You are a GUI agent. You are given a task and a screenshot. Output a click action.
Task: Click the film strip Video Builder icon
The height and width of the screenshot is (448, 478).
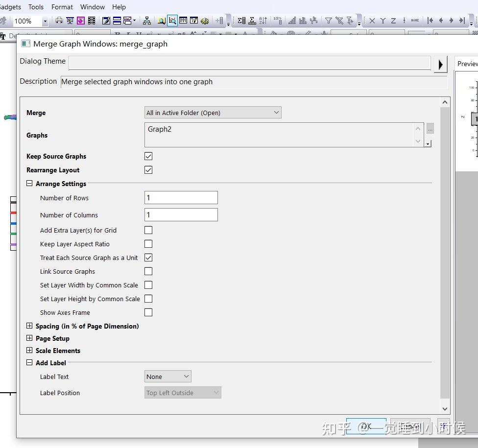(92, 21)
